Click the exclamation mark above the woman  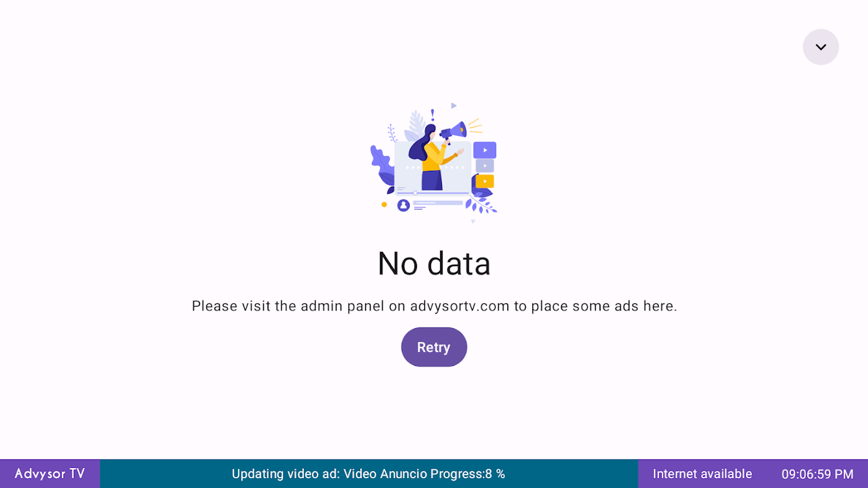pyautogui.click(x=432, y=115)
